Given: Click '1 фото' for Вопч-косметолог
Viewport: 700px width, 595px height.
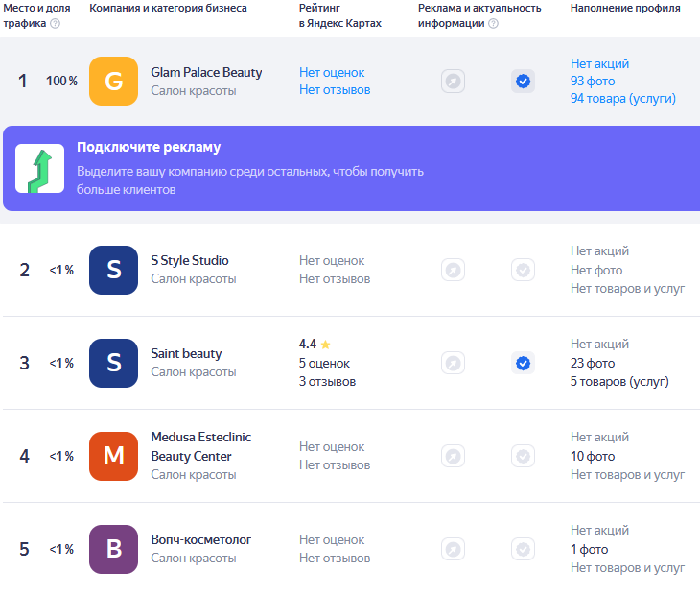Looking at the screenshot, I should pos(590,550).
